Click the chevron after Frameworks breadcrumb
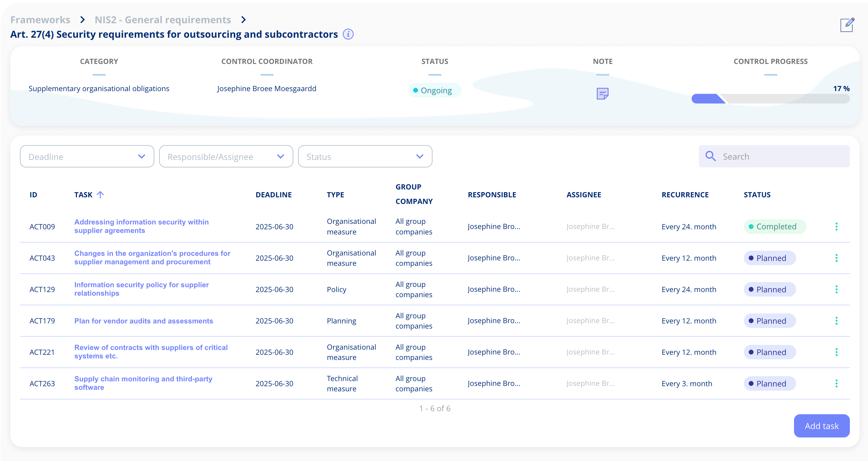The image size is (868, 461). pyautogui.click(x=82, y=20)
